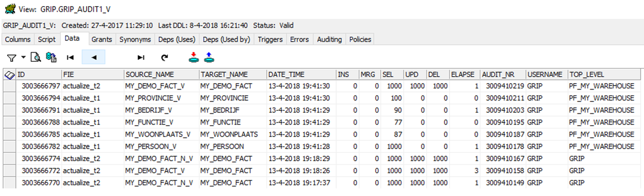Open the Synonyms tab
This screenshot has height=196, width=644.
[135, 39]
